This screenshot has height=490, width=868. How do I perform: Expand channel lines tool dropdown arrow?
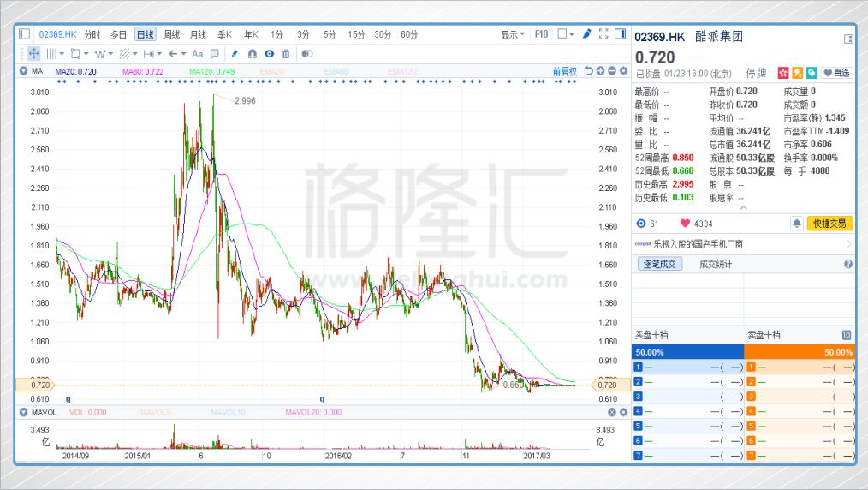tap(134, 54)
